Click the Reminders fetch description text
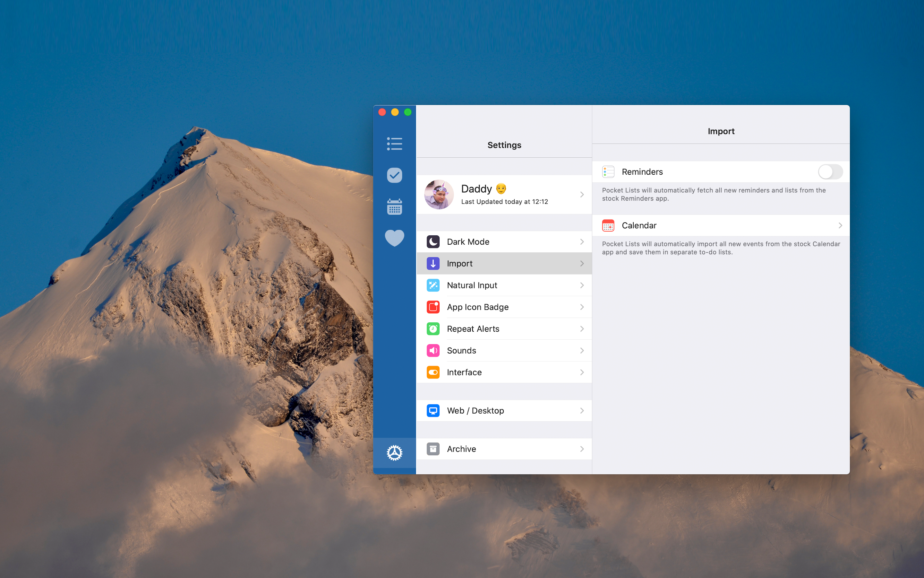 [714, 194]
